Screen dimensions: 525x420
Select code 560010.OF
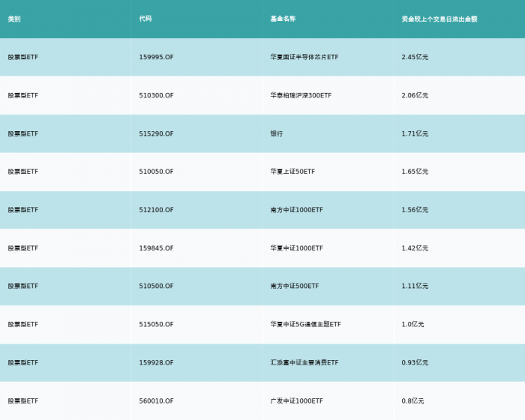pos(156,401)
